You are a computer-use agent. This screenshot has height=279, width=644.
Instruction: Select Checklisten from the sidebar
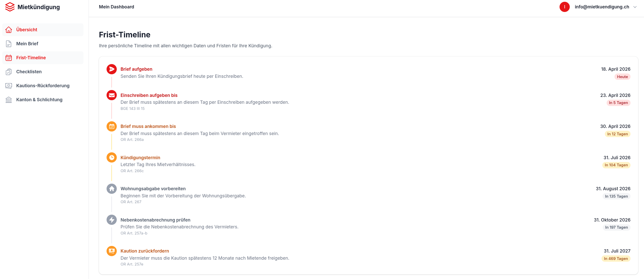pyautogui.click(x=29, y=72)
